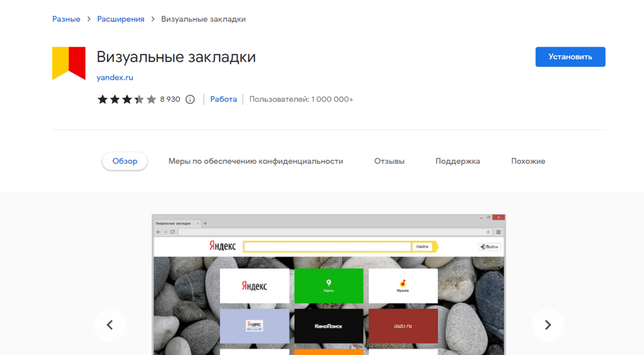Click the green Карты tile in preview
The height and width of the screenshot is (355, 644).
coord(329,286)
